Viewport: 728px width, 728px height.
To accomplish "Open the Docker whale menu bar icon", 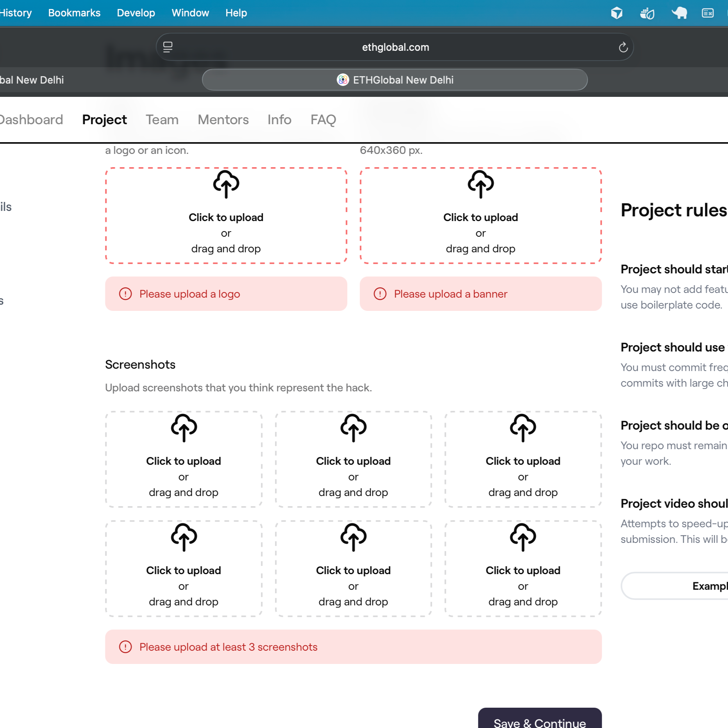I will [647, 13].
